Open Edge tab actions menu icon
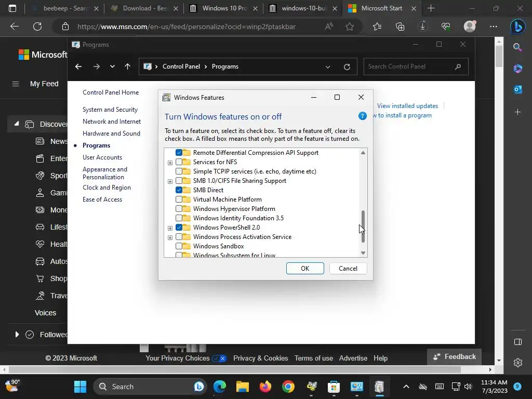Image resolution: width=532 pixels, height=399 pixels. [12, 8]
